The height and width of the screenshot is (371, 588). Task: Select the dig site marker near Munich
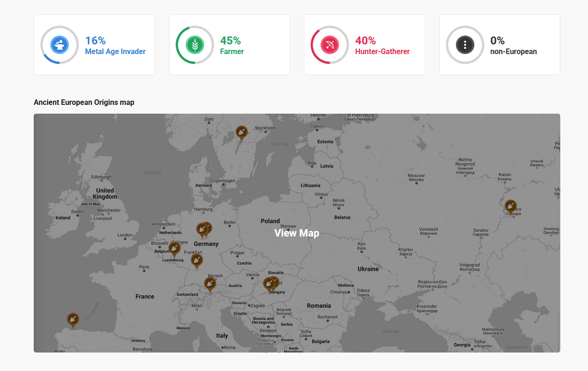pos(210,284)
